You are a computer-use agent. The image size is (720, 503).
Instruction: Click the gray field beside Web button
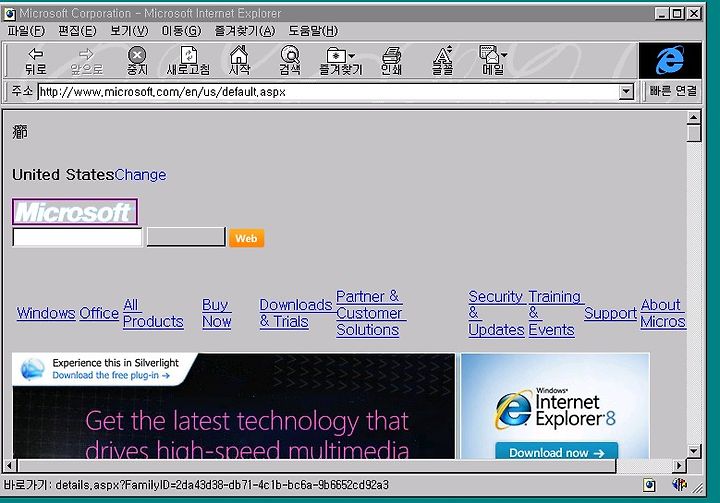(186, 237)
